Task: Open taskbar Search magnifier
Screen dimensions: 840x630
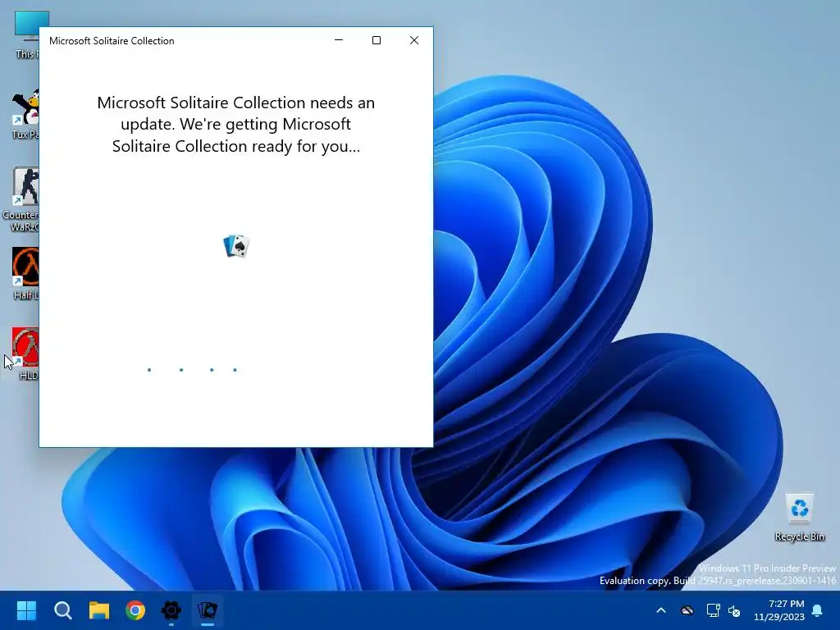Action: (62, 610)
